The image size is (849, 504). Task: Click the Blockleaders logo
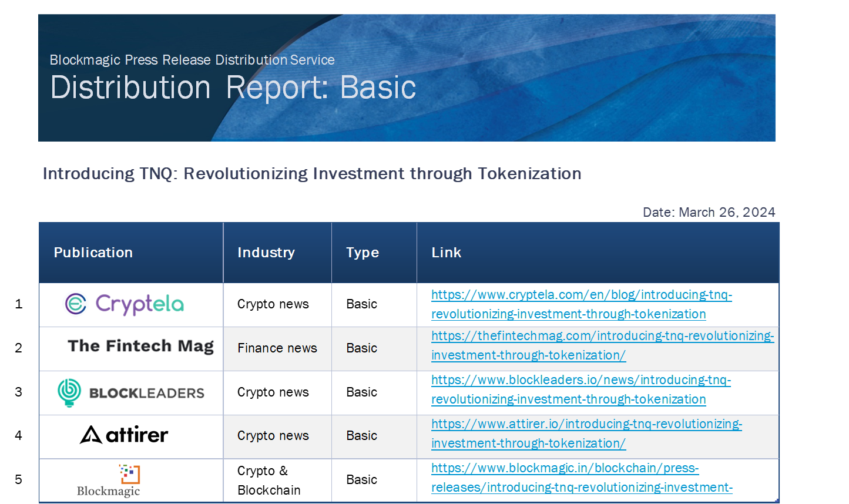tap(131, 392)
